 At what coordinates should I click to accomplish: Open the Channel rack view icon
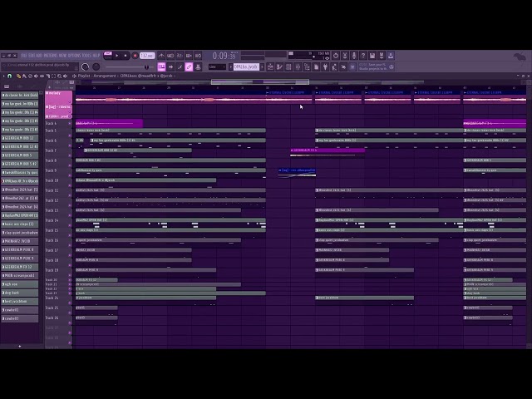(x=288, y=66)
